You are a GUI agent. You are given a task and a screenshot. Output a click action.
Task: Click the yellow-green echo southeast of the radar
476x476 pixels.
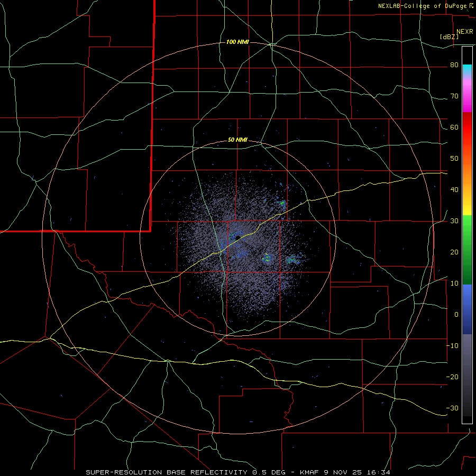267,258
